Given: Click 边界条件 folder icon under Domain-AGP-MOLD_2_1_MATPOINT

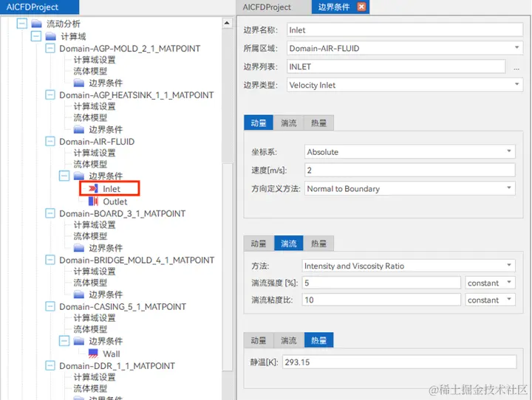Looking at the screenshot, I should click(x=79, y=83).
